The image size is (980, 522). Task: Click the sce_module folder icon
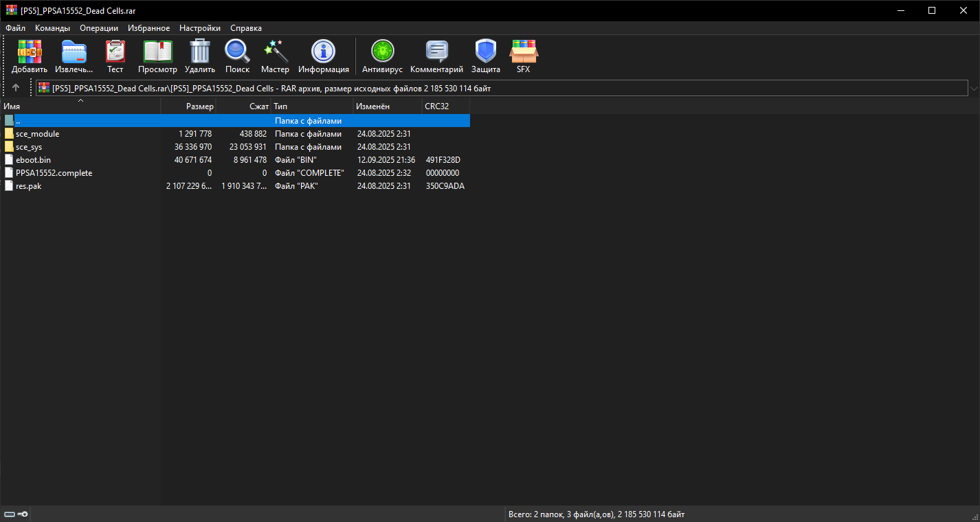pyautogui.click(x=9, y=134)
